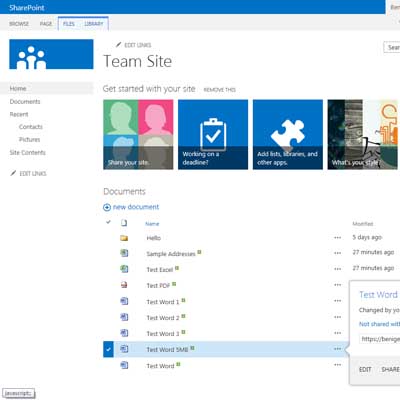
Task: Click SHARE in the document callout
Action: 391,369
